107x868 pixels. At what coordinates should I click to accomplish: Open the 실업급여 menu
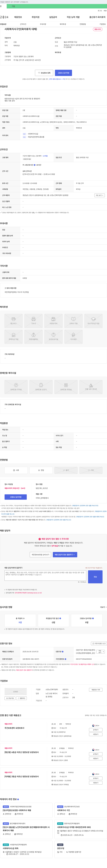coord(53,17)
